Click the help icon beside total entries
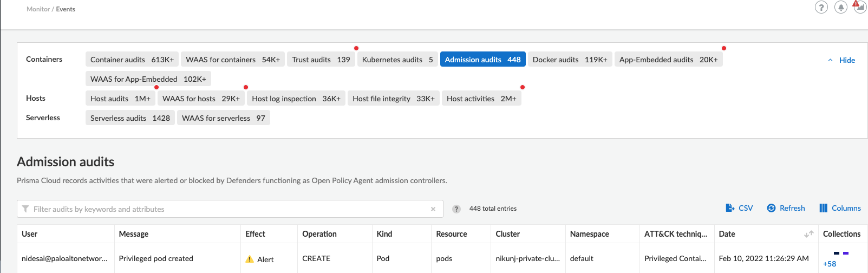This screenshot has height=273, width=868. click(456, 209)
